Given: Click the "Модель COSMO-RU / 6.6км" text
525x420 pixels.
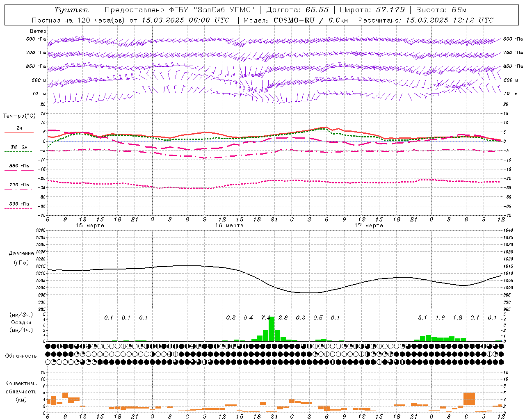Looking at the screenshot, I should pyautogui.click(x=295, y=20).
